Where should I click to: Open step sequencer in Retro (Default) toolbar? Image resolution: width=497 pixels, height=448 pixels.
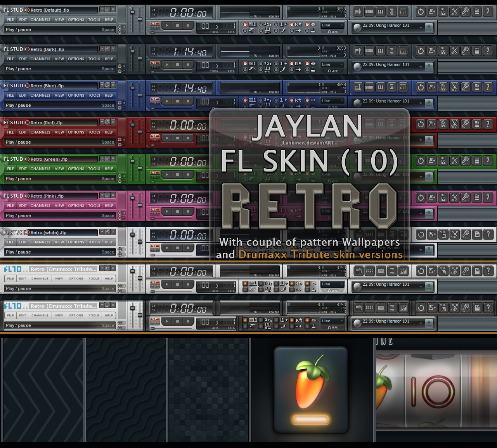(x=369, y=12)
